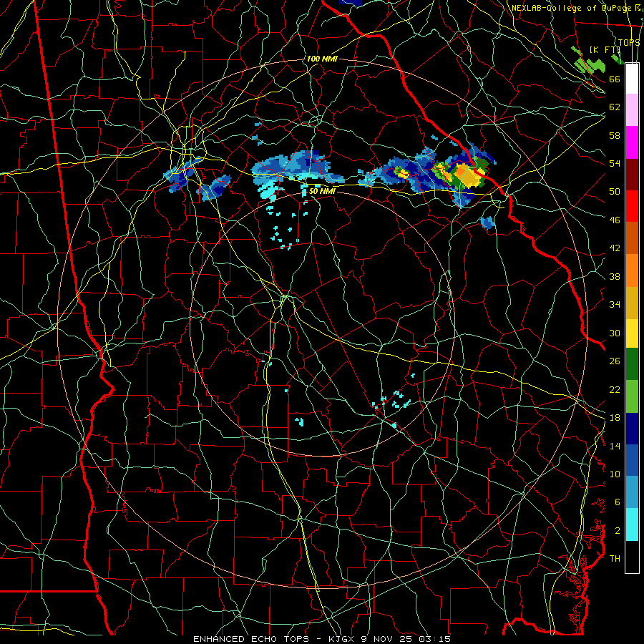
Task: Click the legend value 38
Action: (x=615, y=276)
